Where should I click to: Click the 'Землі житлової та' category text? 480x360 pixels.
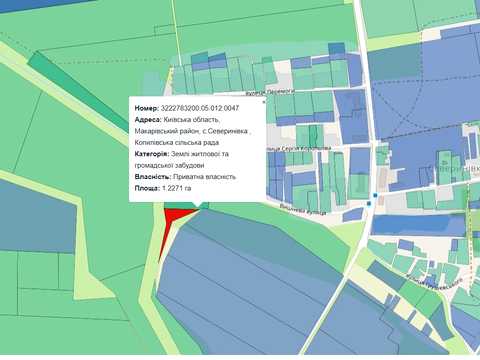point(200,154)
